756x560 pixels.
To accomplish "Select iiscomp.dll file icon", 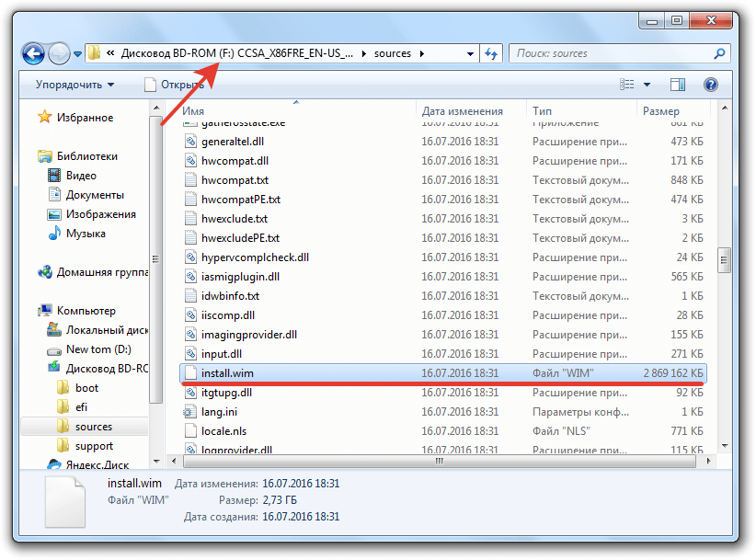I will (x=191, y=314).
